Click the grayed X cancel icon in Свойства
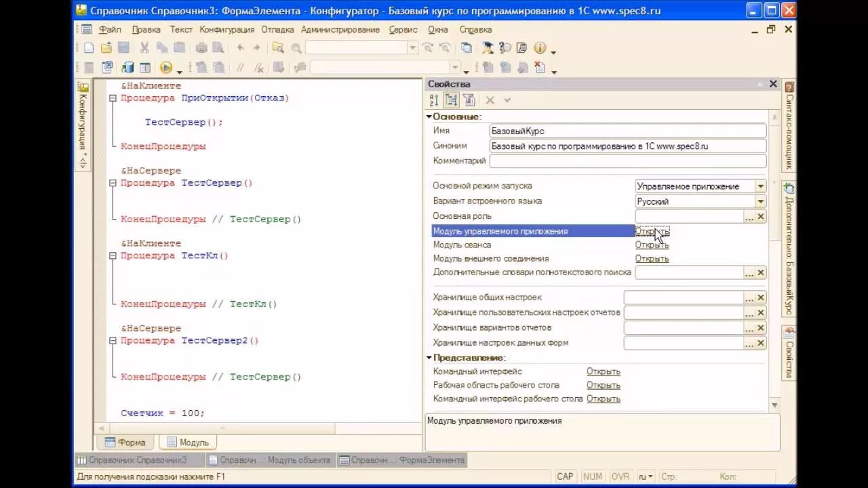The height and width of the screenshot is (488, 868). [x=490, y=100]
